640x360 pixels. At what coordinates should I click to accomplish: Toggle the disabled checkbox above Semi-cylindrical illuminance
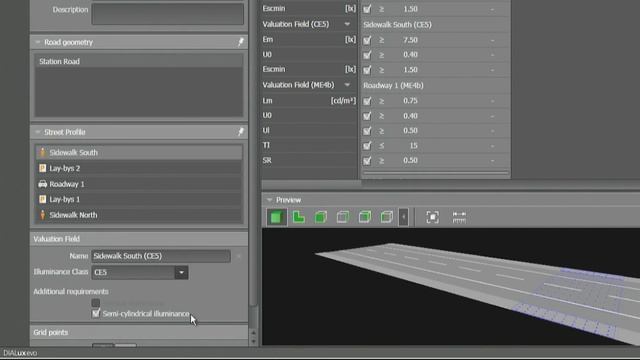coord(96,303)
